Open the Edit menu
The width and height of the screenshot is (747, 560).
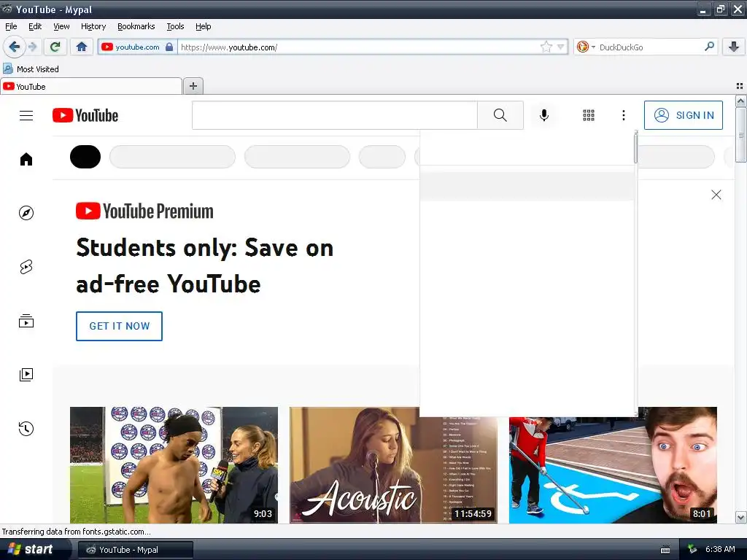35,26
